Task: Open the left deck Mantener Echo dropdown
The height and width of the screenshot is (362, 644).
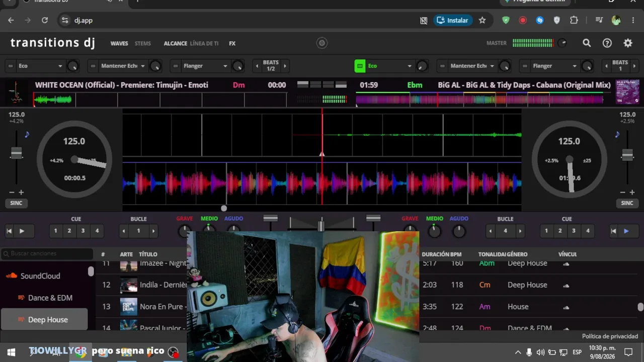Action: click(123, 66)
